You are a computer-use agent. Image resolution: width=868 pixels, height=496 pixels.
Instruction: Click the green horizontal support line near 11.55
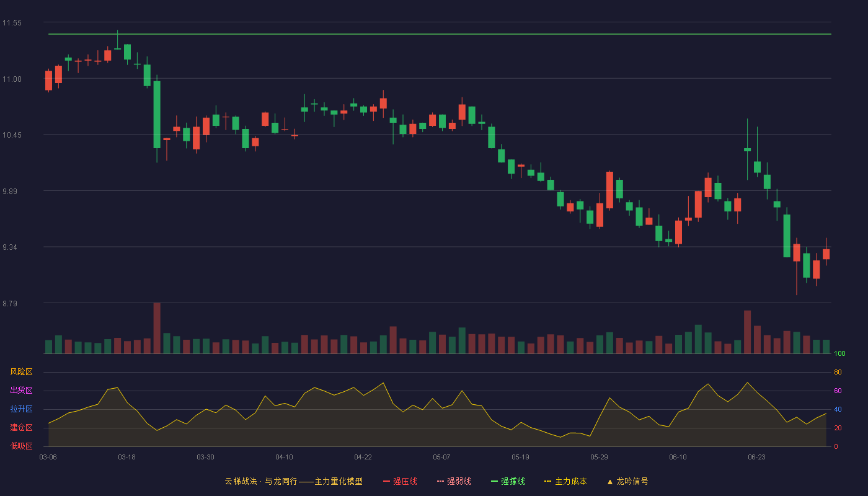[x=440, y=34]
